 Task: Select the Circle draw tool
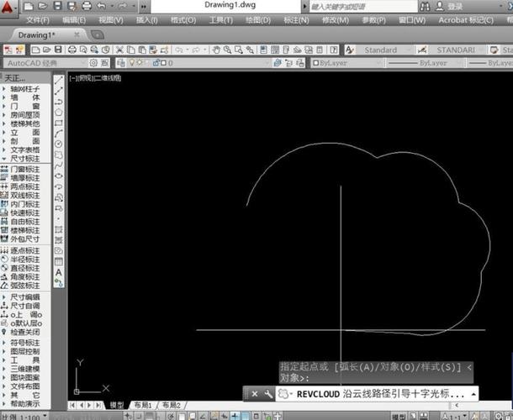59,144
